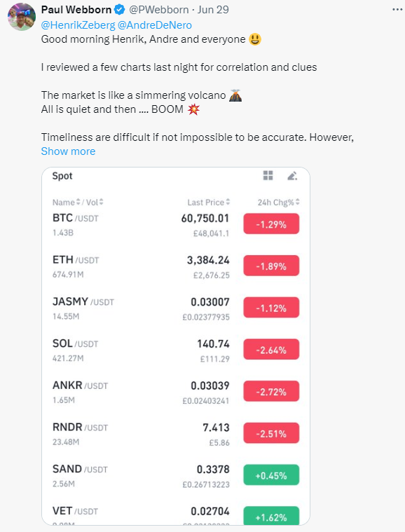
Task: Click the SAND +0.45% green badge
Action: point(271,475)
